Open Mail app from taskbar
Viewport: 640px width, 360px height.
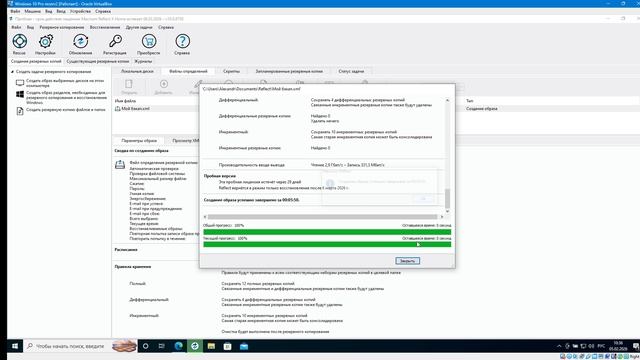click(x=244, y=346)
